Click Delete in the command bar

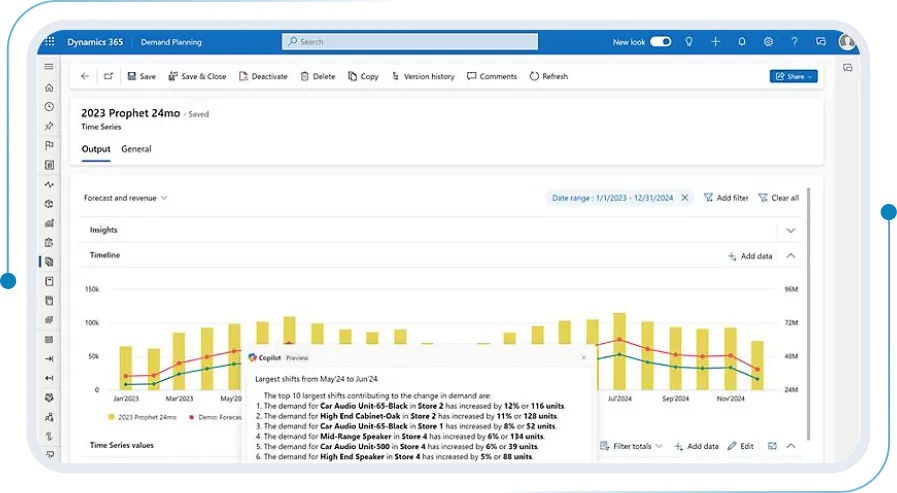tap(317, 76)
